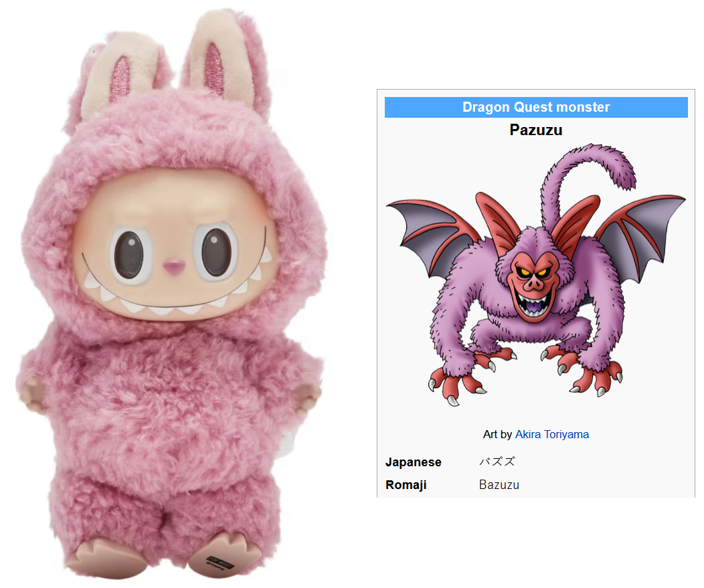Select the バズズ Japanese name text
704x588 pixels.
[497, 462]
